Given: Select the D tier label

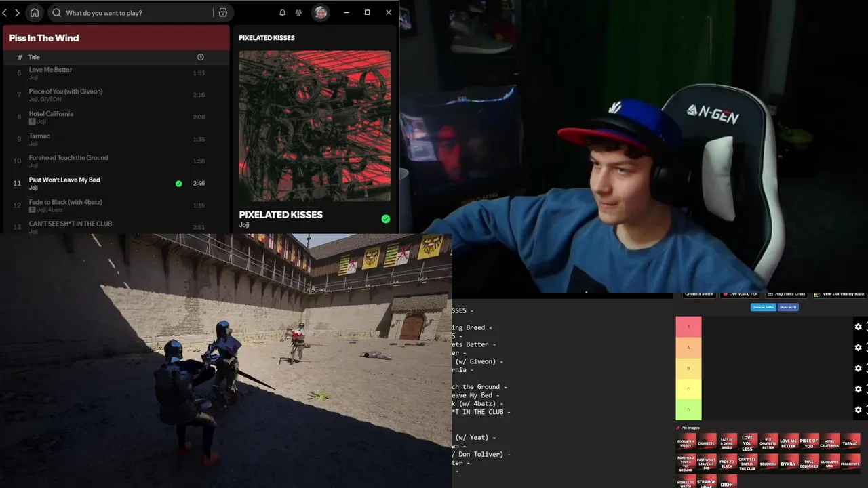Looking at the screenshot, I should [688, 409].
